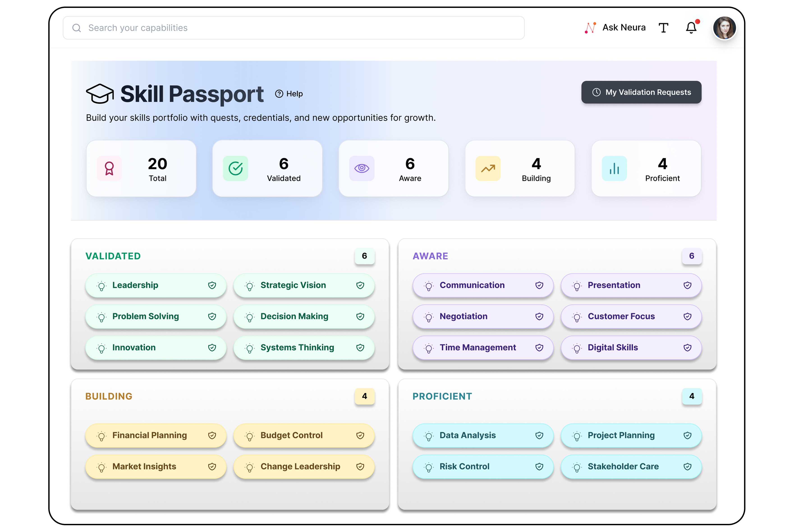Select the Innovation skill chip

click(156, 348)
